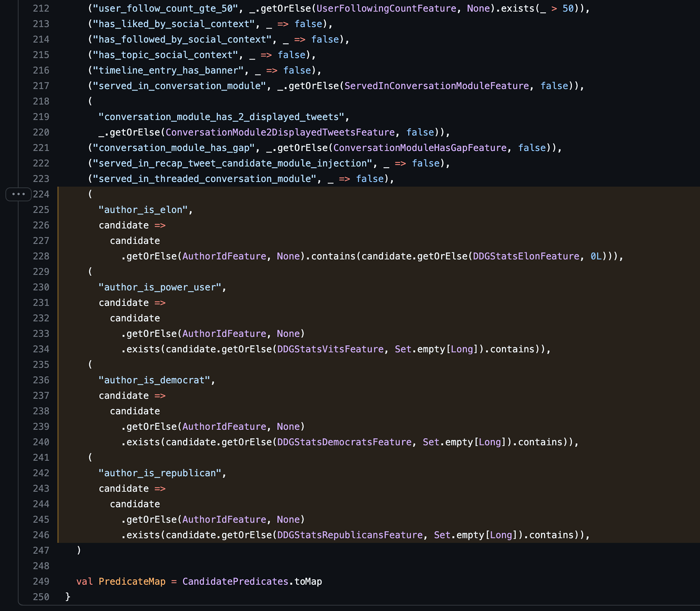Click the ServedInConversationModuleFeature identifier
Image resolution: width=700 pixels, height=611 pixels.
[437, 86]
